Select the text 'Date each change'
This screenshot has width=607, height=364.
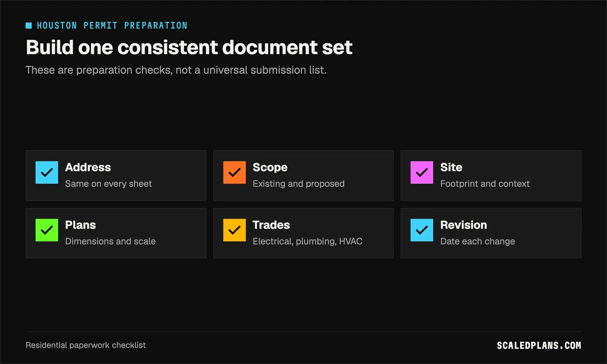point(478,241)
